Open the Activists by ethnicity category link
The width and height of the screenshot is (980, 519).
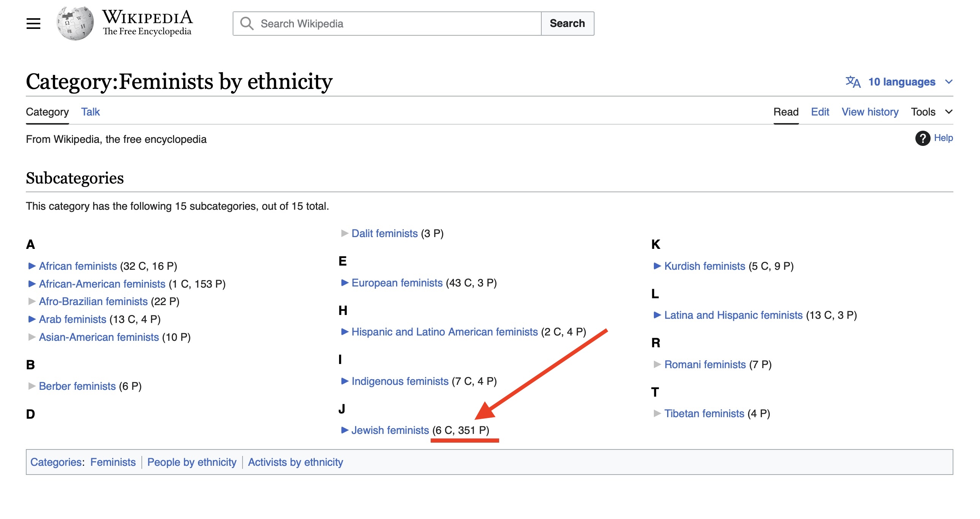295,462
